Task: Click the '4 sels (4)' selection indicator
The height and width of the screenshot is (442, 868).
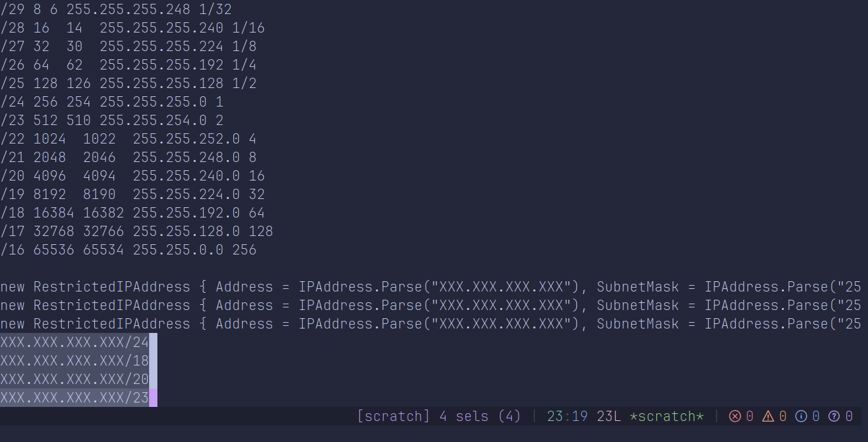Action: [480, 416]
